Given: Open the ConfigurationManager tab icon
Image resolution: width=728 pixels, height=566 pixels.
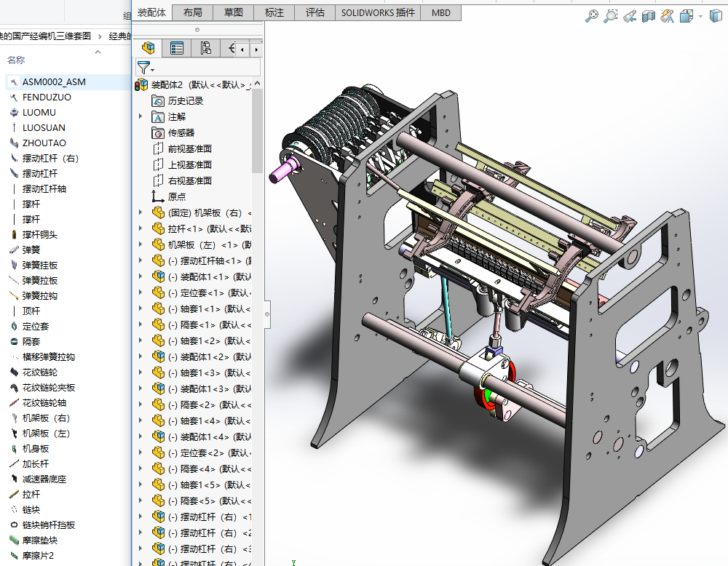Looking at the screenshot, I should tap(206, 48).
